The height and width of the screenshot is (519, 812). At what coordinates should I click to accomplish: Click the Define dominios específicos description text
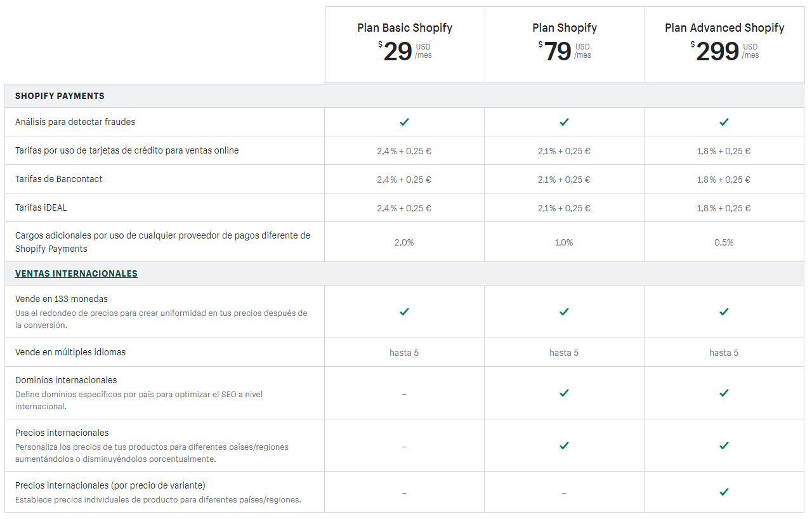point(139,400)
